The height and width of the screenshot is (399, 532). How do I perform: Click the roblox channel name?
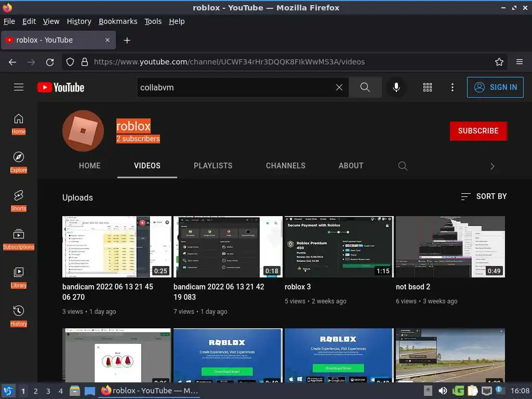click(x=134, y=126)
